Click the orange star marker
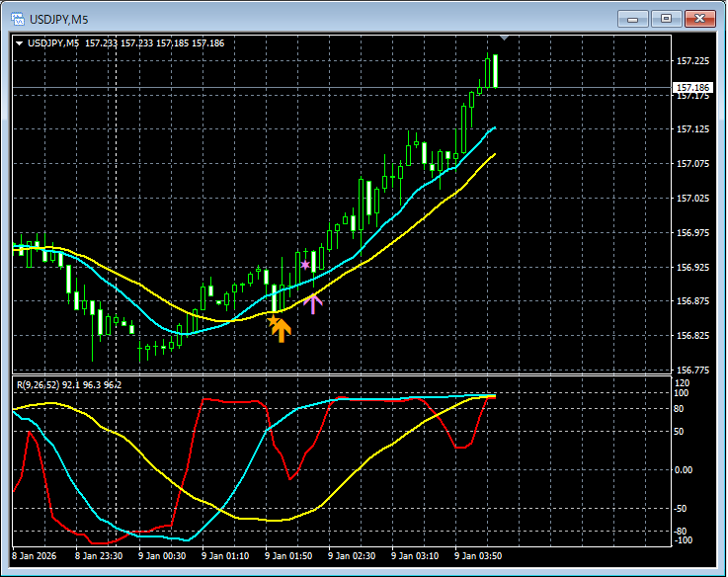Viewport: 728px width, 577px height. click(273, 320)
